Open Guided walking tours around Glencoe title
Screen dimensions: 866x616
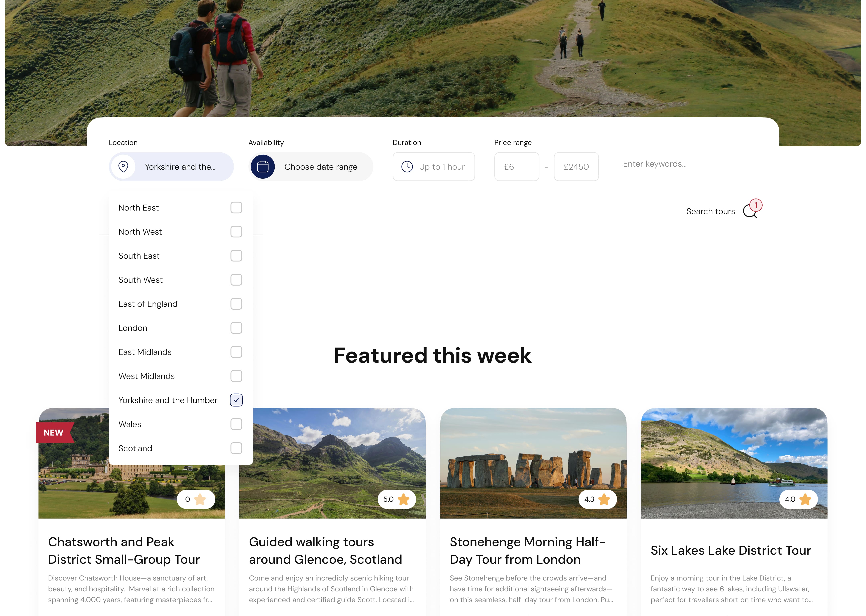pos(325,550)
